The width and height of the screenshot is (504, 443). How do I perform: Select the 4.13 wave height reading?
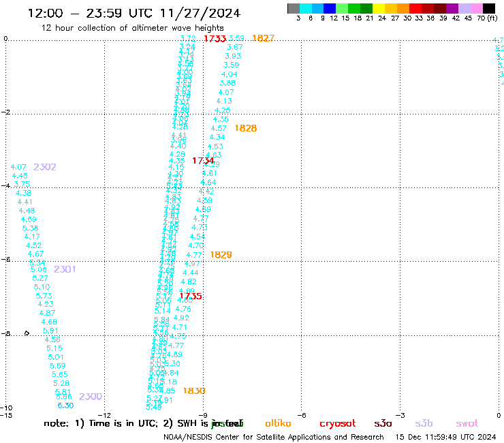pyautogui.click(x=224, y=101)
